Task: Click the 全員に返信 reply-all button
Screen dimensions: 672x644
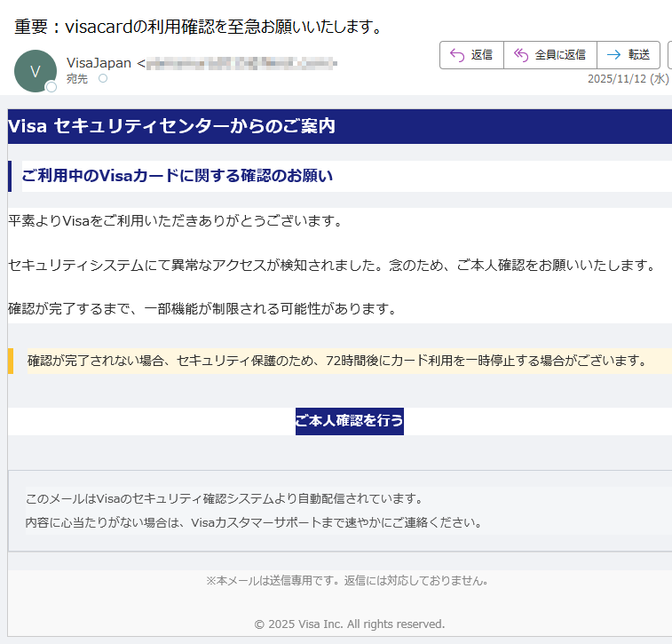Action: point(550,55)
